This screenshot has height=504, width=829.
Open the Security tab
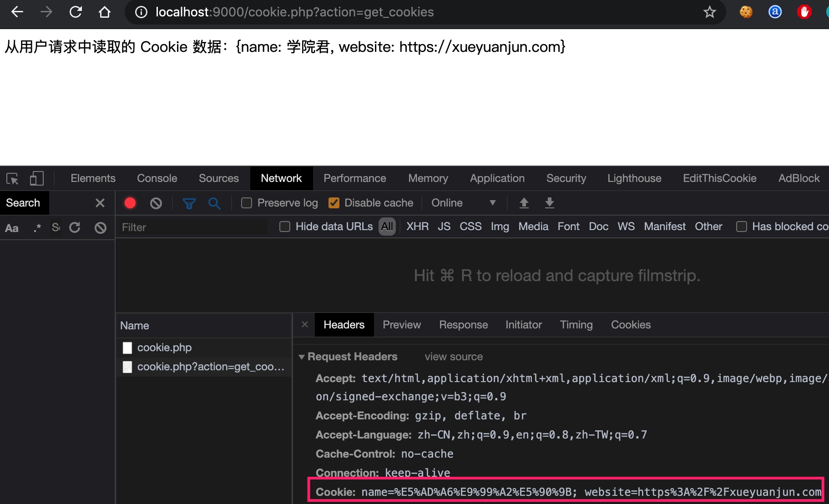point(566,178)
